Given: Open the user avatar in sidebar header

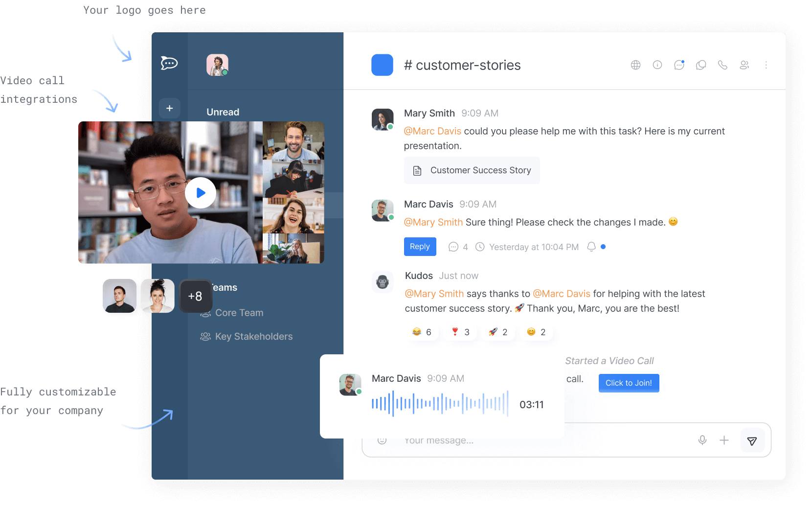Looking at the screenshot, I should (x=217, y=65).
